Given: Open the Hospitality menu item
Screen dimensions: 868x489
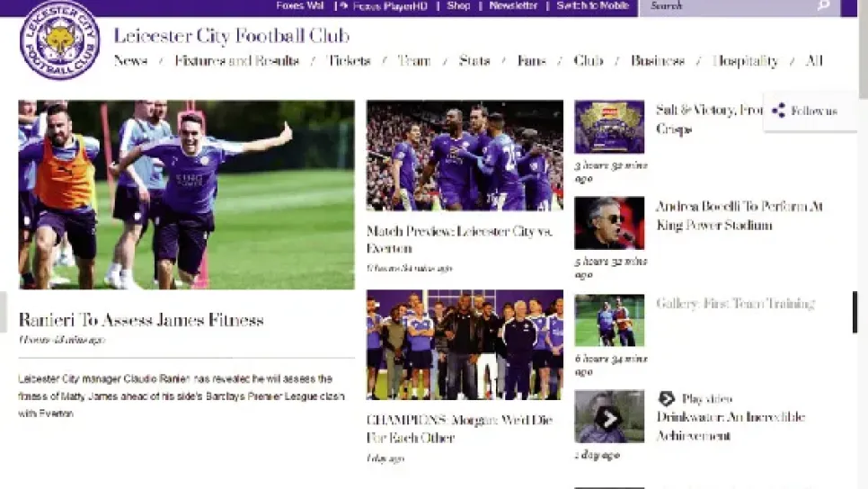Looking at the screenshot, I should [x=745, y=61].
